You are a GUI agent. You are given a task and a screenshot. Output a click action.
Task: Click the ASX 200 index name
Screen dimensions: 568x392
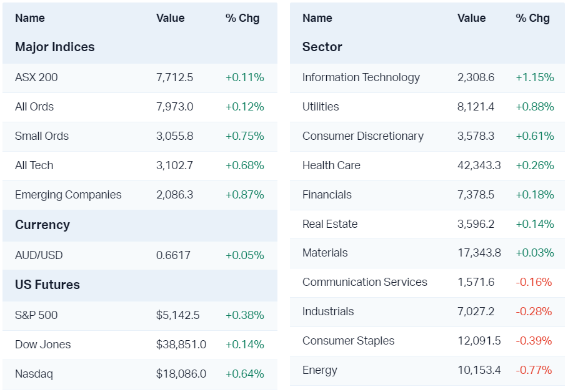pos(36,77)
